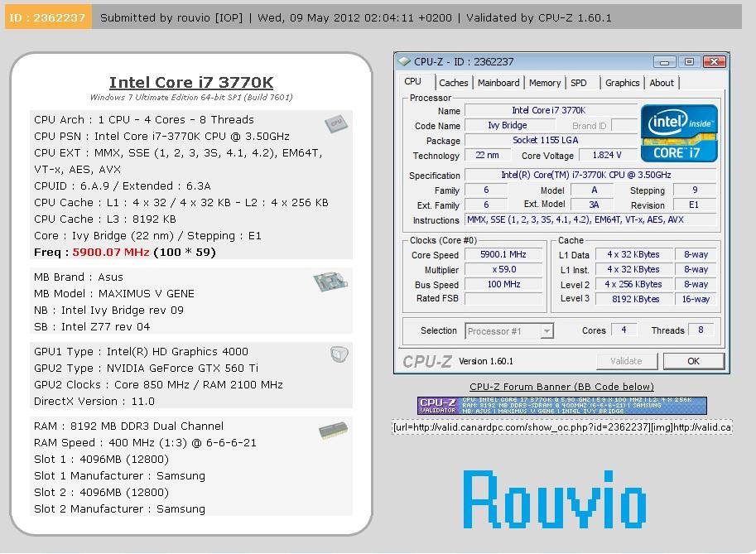Click the CPU chip icon in CPU section
This screenshot has height=554, width=756.
[336, 123]
